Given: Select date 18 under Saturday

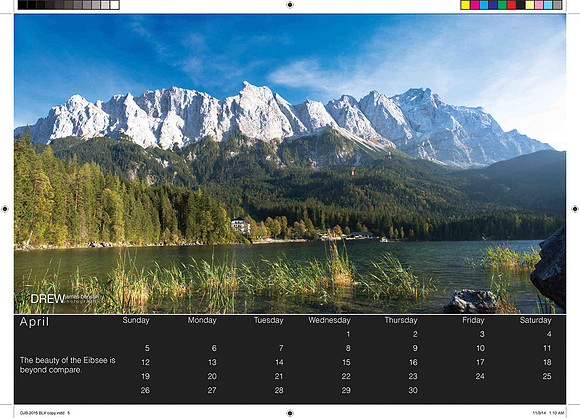Looking at the screenshot, I should point(547,363).
